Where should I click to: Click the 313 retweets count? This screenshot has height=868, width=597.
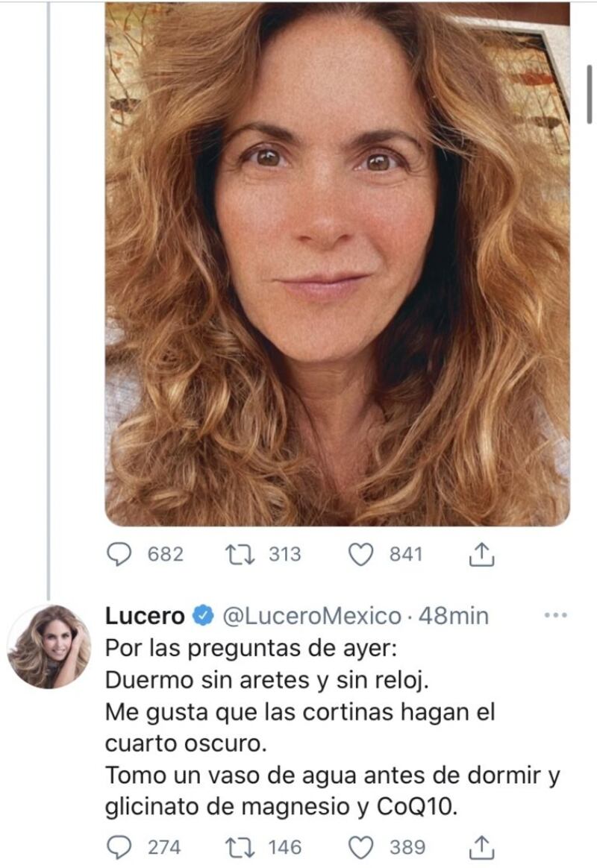[284, 554]
